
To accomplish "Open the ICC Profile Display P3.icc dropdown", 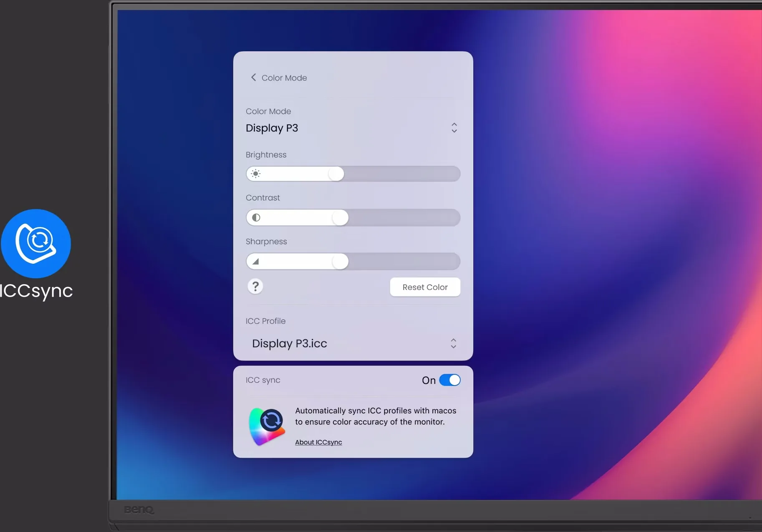I will coord(353,343).
